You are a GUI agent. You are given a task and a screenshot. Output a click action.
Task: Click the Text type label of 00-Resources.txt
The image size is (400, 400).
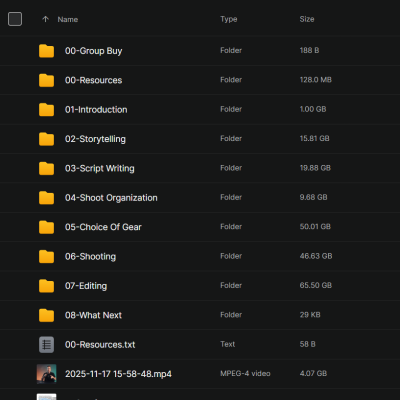pyautogui.click(x=228, y=344)
